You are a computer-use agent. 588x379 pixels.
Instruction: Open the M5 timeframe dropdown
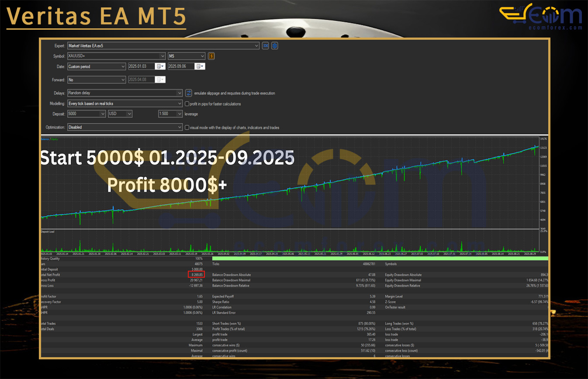(187, 56)
